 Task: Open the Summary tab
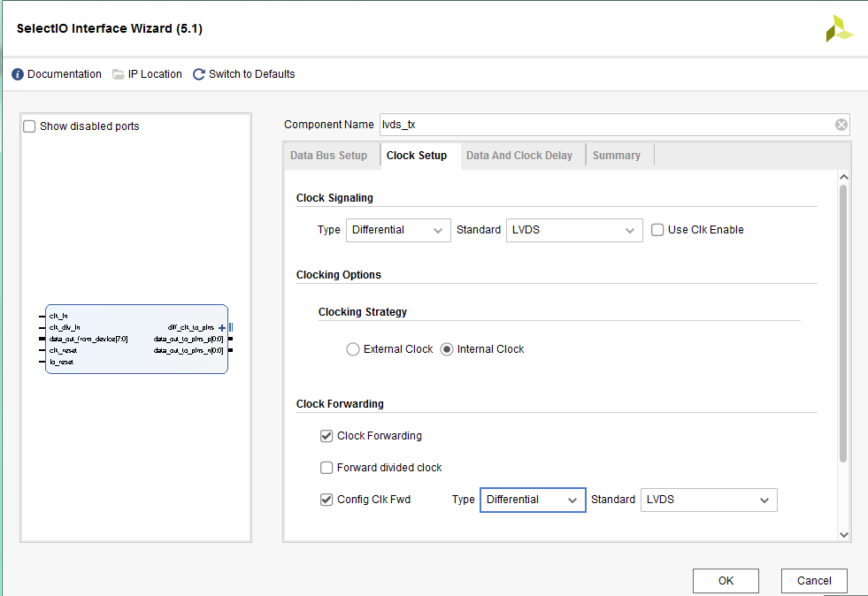tap(617, 156)
